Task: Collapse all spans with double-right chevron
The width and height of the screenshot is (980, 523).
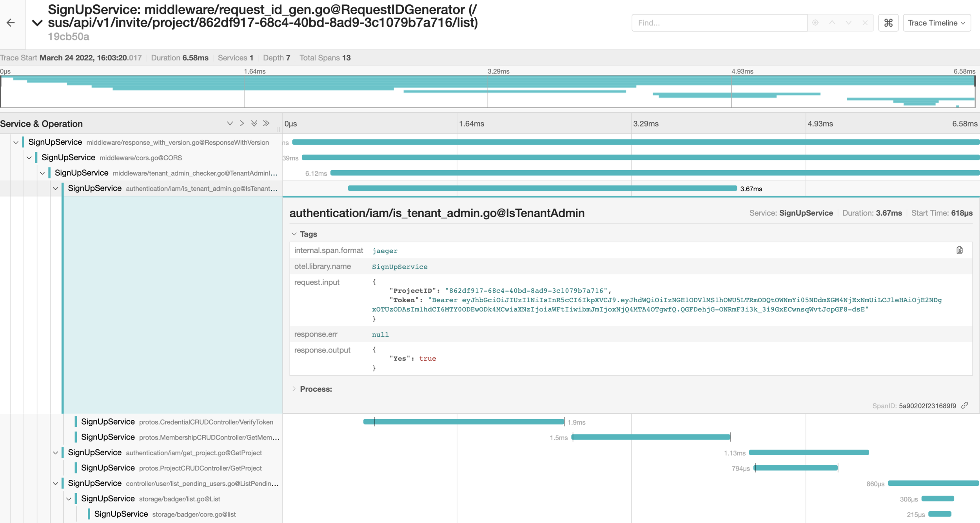Action: tap(266, 123)
